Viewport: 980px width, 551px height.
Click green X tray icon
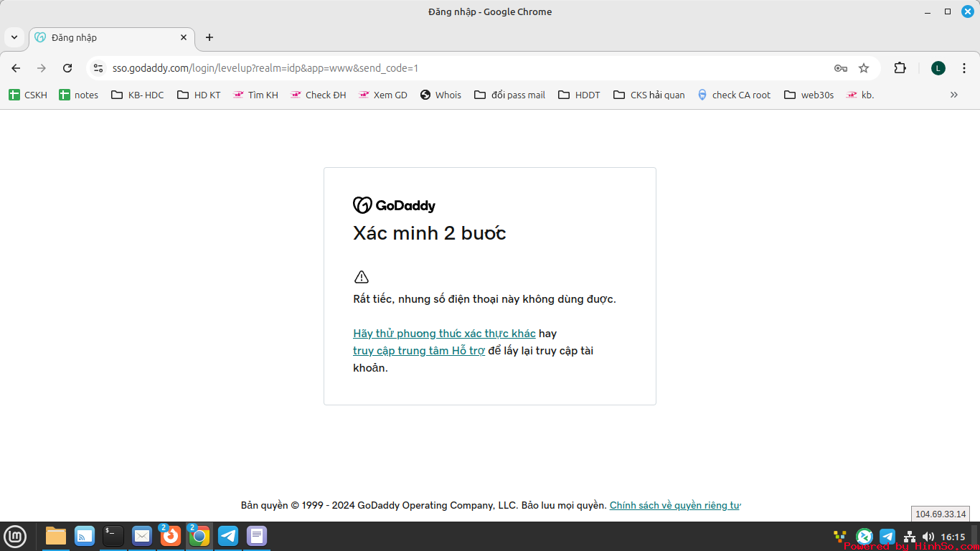point(864,537)
